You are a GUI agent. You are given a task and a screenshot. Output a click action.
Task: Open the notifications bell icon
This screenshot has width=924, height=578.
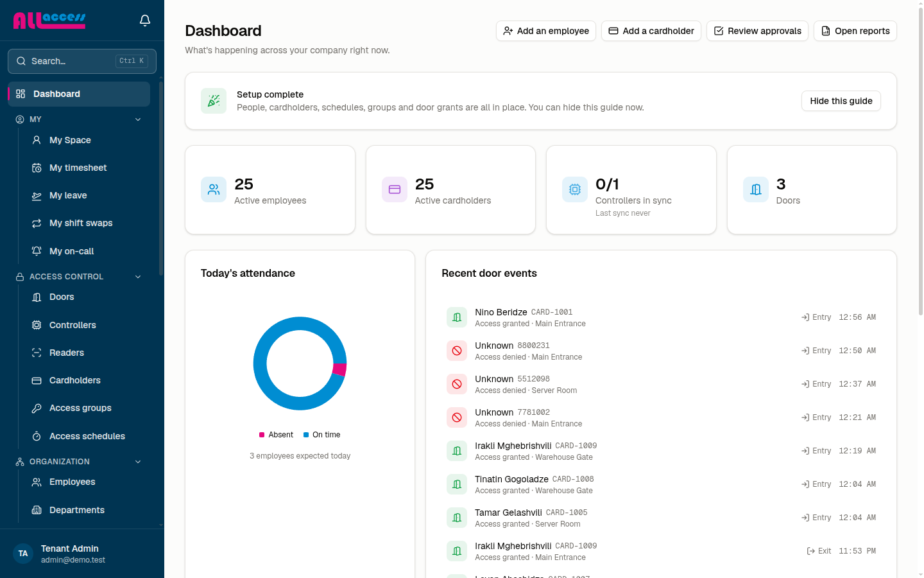145,21
